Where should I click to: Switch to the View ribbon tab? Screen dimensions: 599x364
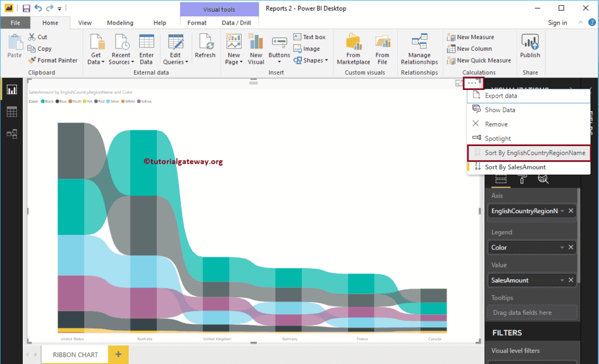point(85,23)
